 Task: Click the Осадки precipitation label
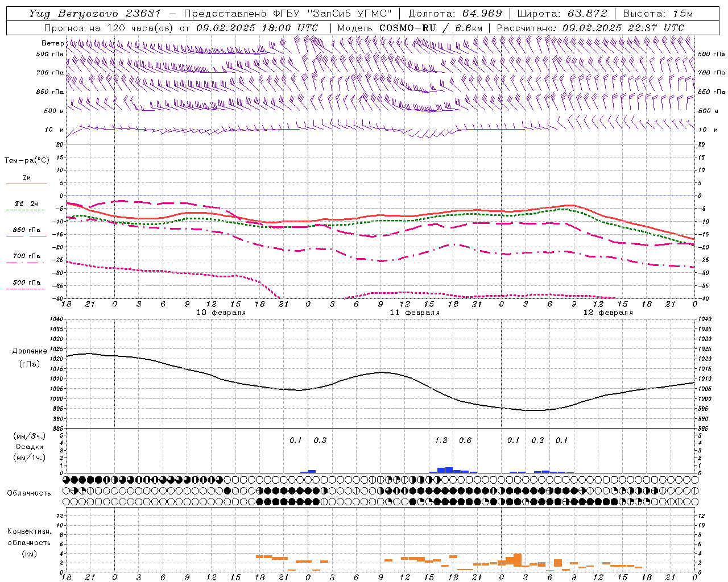click(29, 447)
